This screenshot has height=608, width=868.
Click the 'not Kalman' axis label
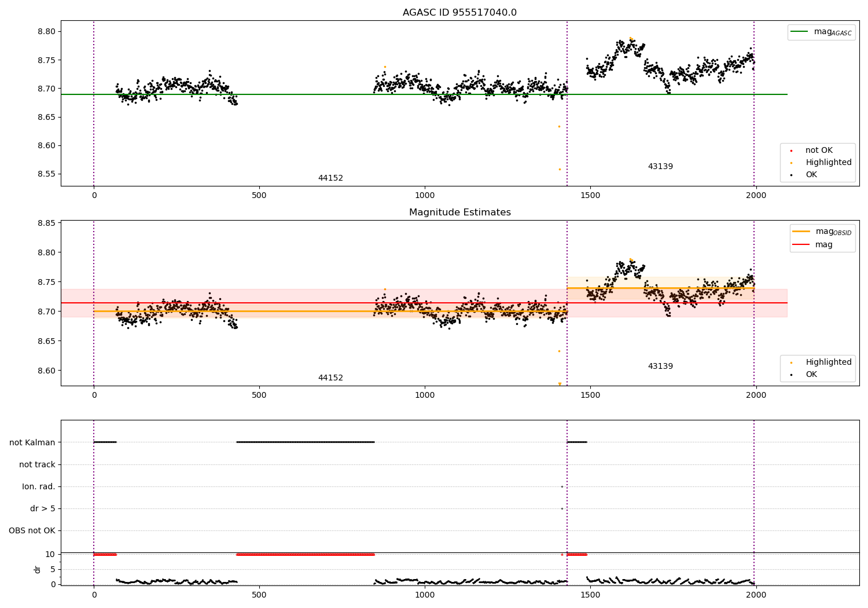pos(32,442)
